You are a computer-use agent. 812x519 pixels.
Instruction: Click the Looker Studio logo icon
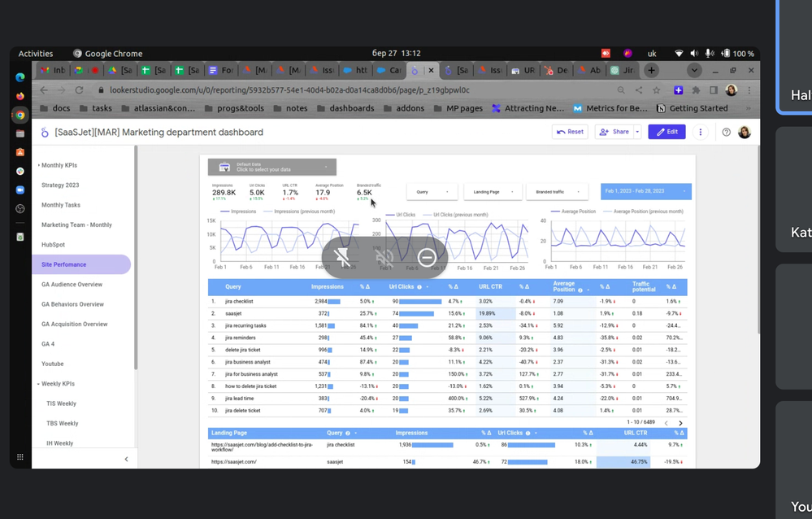point(45,133)
